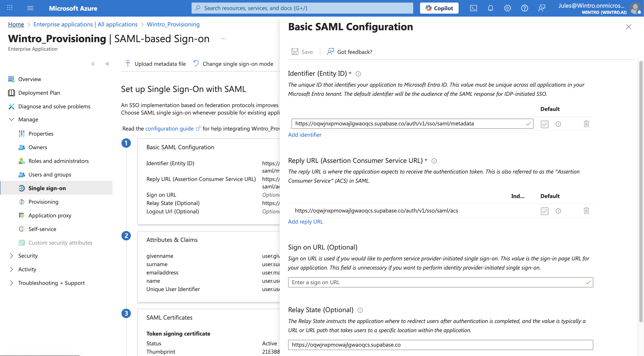This screenshot has height=356, width=644.
Task: Click Got feedback? in panel
Action: click(x=350, y=52)
